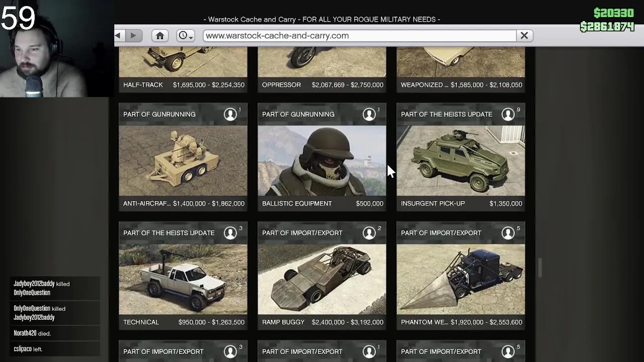Image resolution: width=644 pixels, height=362 pixels.
Task: Click the warstock-cache-and-carry.com address bar
Action: coord(360,36)
